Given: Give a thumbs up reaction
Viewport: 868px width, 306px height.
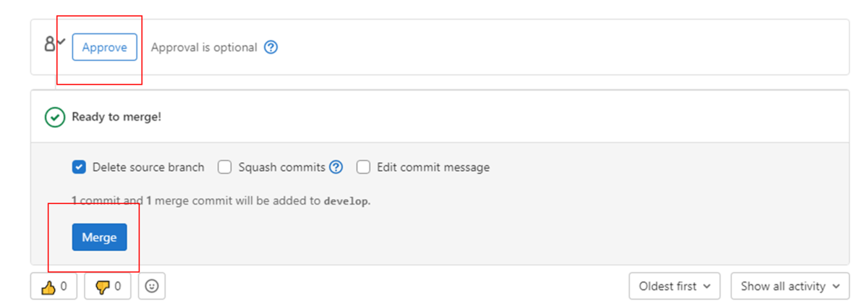Looking at the screenshot, I should click(x=54, y=286).
